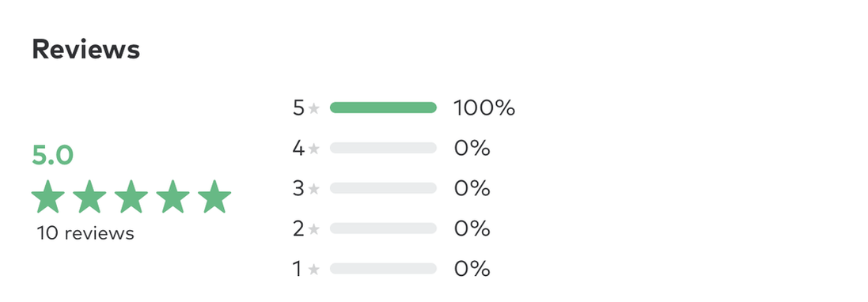Click the 0% label for 1-star
The height and width of the screenshot is (302, 868).
(472, 269)
